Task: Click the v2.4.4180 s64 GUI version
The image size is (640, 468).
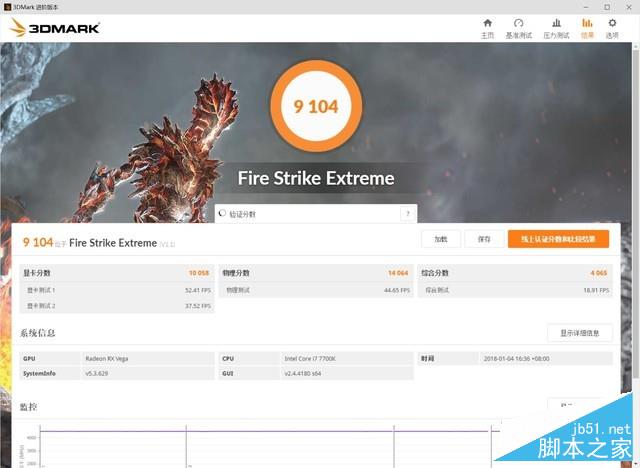Action: [x=303, y=373]
